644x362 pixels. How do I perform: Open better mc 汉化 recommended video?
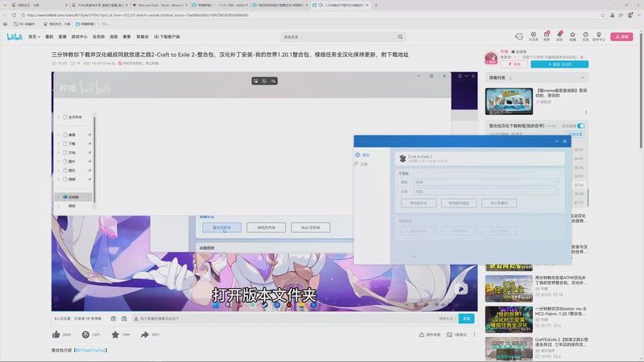click(509, 319)
